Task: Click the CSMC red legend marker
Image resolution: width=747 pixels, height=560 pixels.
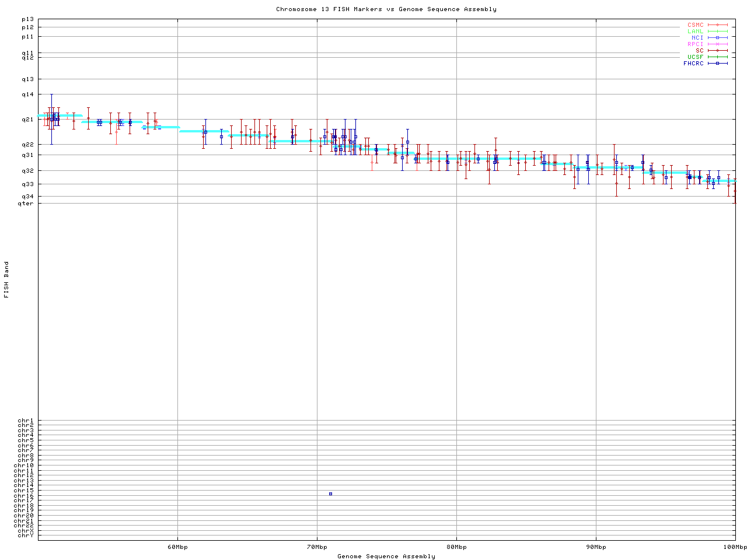Action: pyautogui.click(x=717, y=25)
